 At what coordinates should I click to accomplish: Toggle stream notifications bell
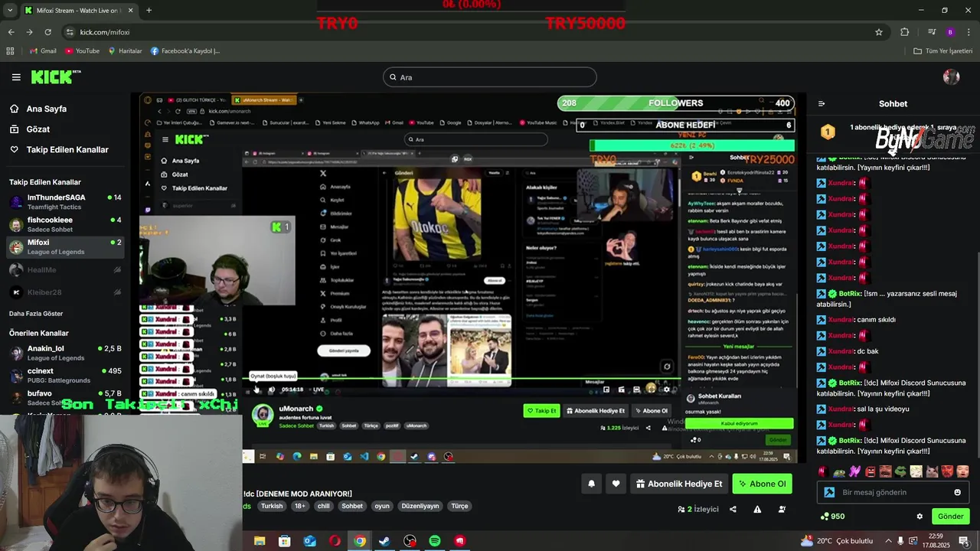[x=591, y=484]
